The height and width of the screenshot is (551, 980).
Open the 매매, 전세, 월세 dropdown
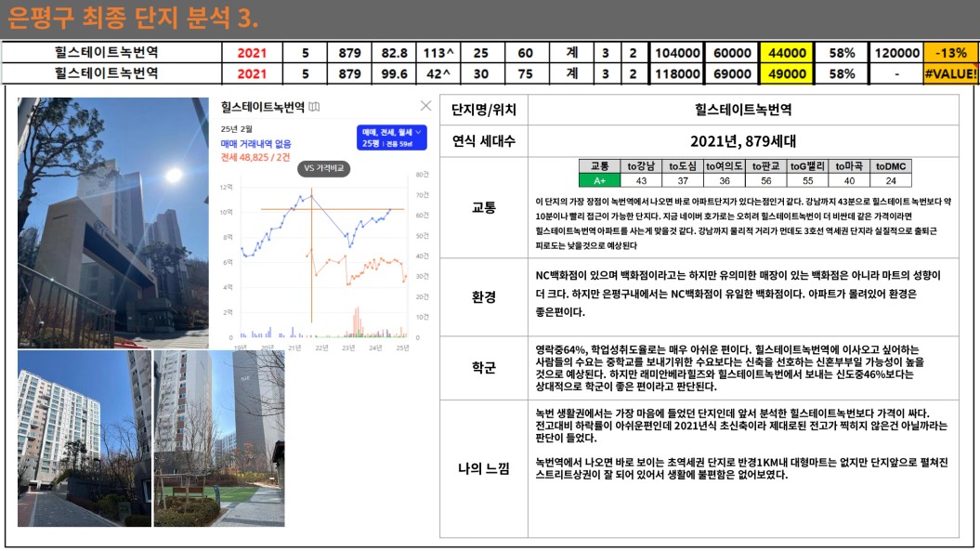(392, 138)
